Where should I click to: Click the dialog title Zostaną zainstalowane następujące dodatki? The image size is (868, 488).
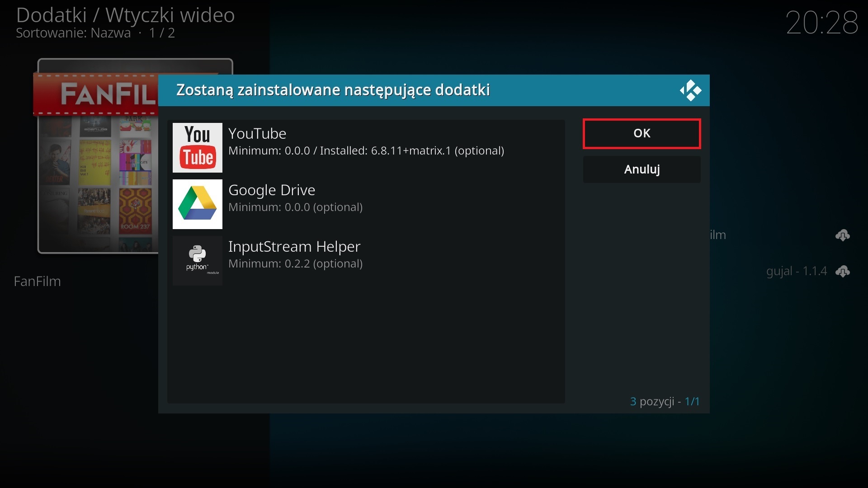click(x=332, y=90)
